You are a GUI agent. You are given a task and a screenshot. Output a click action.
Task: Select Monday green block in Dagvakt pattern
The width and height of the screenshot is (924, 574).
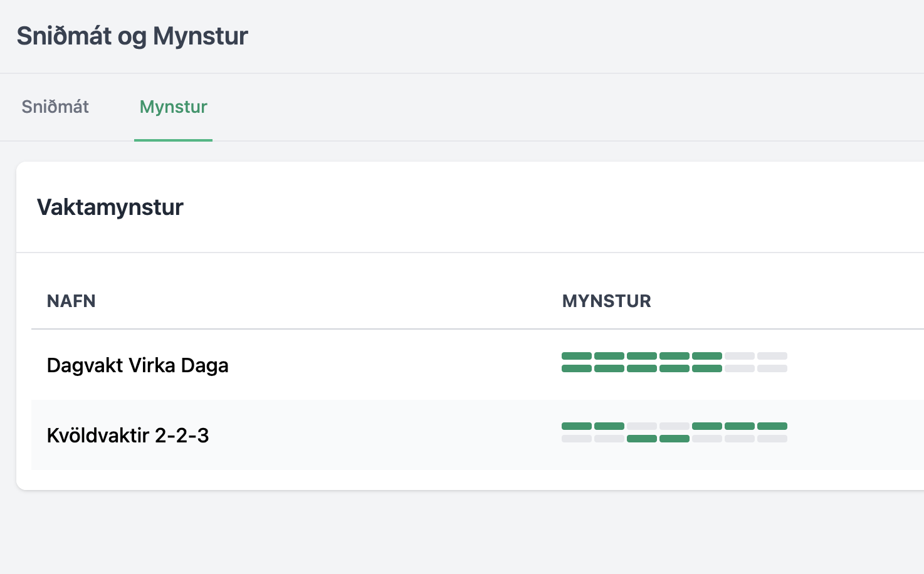click(x=577, y=356)
